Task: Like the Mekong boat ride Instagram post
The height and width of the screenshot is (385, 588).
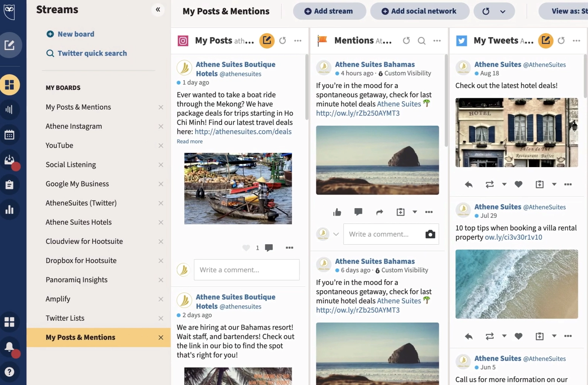Action: (x=246, y=248)
